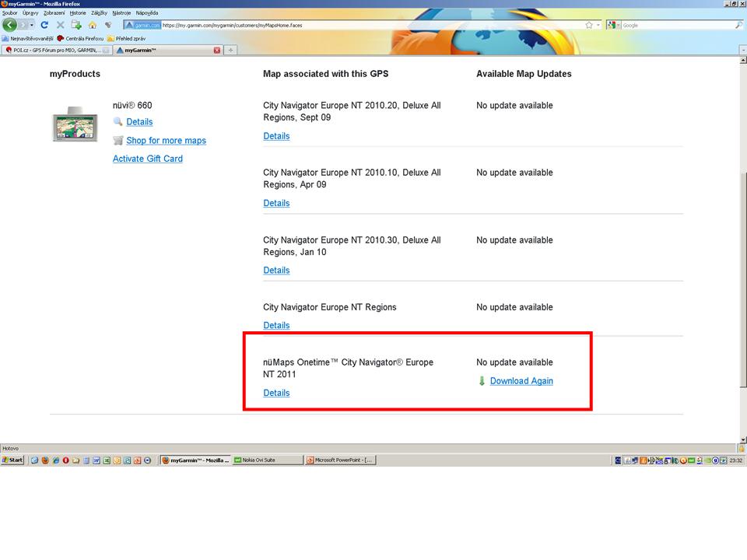
Task: Click the browser Back arrow button
Action: coord(9,25)
